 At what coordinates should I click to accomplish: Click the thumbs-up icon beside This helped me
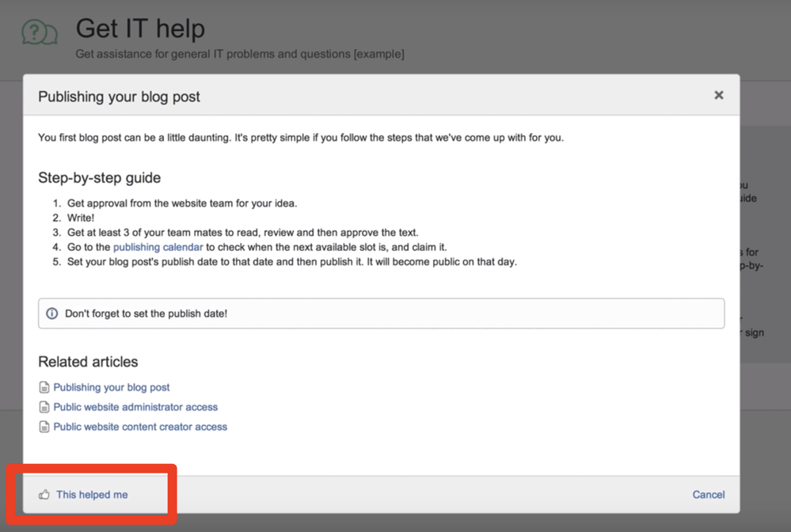44,495
